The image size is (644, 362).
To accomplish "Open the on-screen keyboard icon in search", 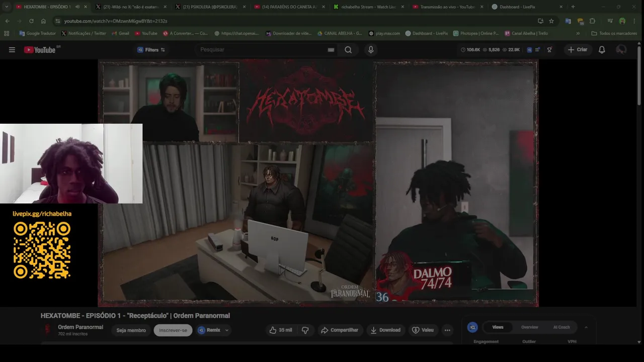I will [x=331, y=50].
